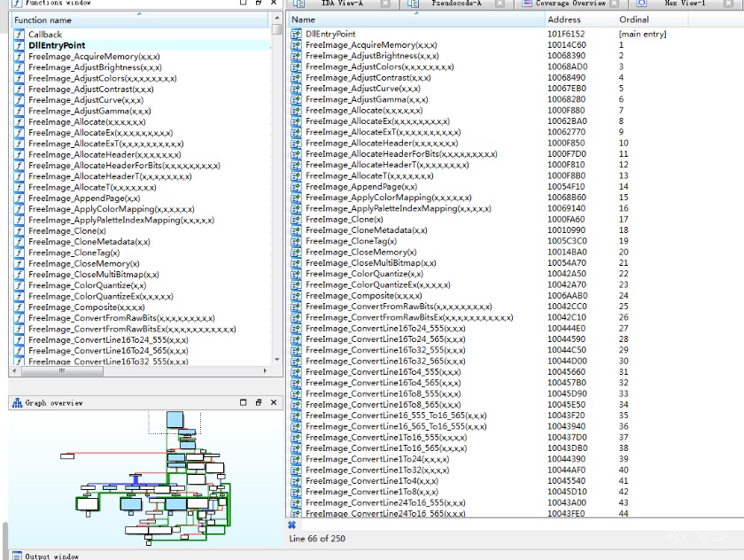This screenshot has height=560, width=744.
Task: Select FreeImage_AppendPage(x,x) in the Functions window
Action: click(84, 198)
